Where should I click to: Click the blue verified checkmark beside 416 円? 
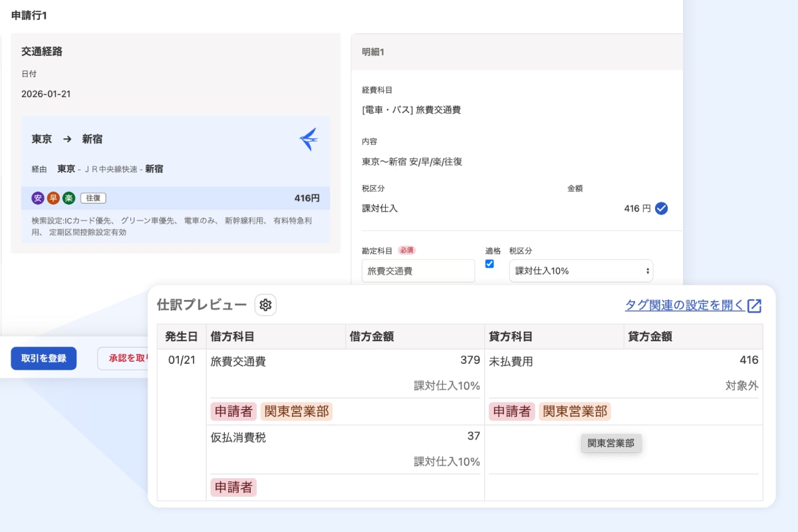(x=661, y=209)
